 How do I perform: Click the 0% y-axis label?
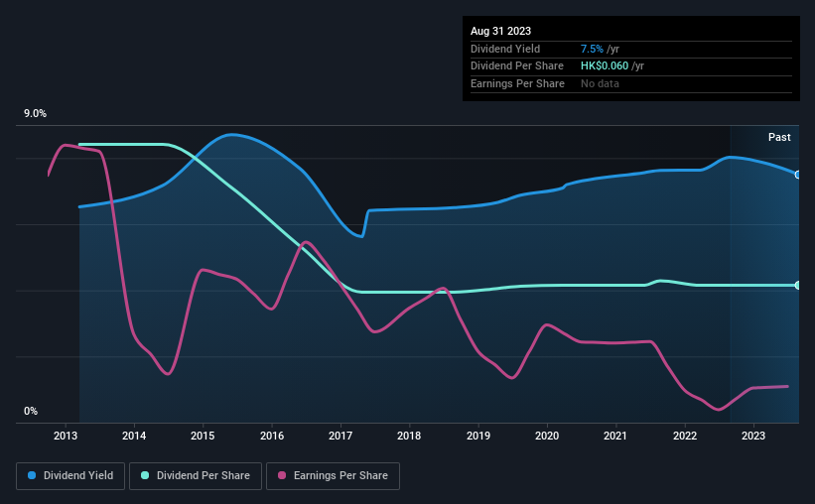[x=31, y=412]
